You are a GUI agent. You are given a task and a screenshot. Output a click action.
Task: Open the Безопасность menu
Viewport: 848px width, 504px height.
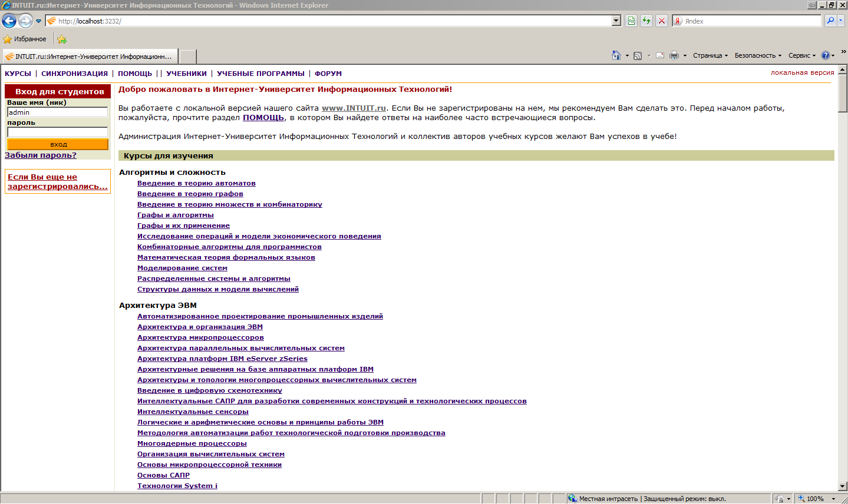click(x=758, y=55)
